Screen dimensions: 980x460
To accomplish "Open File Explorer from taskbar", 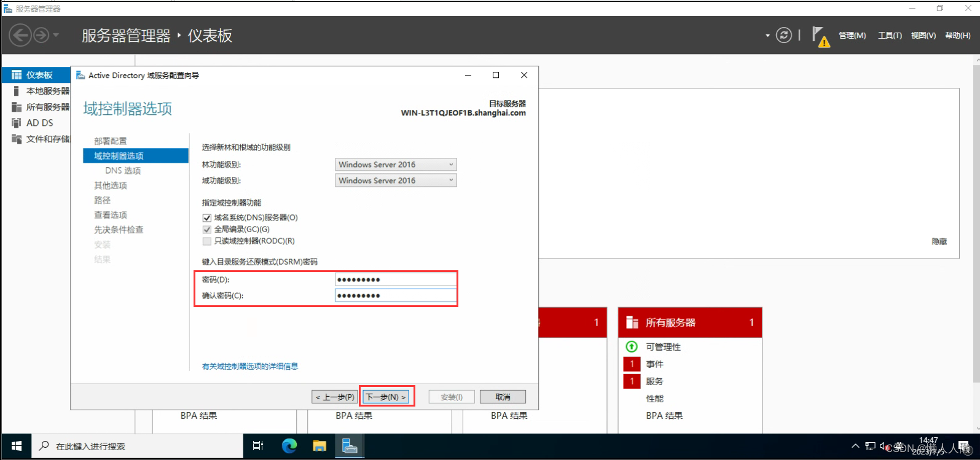I will [x=319, y=446].
